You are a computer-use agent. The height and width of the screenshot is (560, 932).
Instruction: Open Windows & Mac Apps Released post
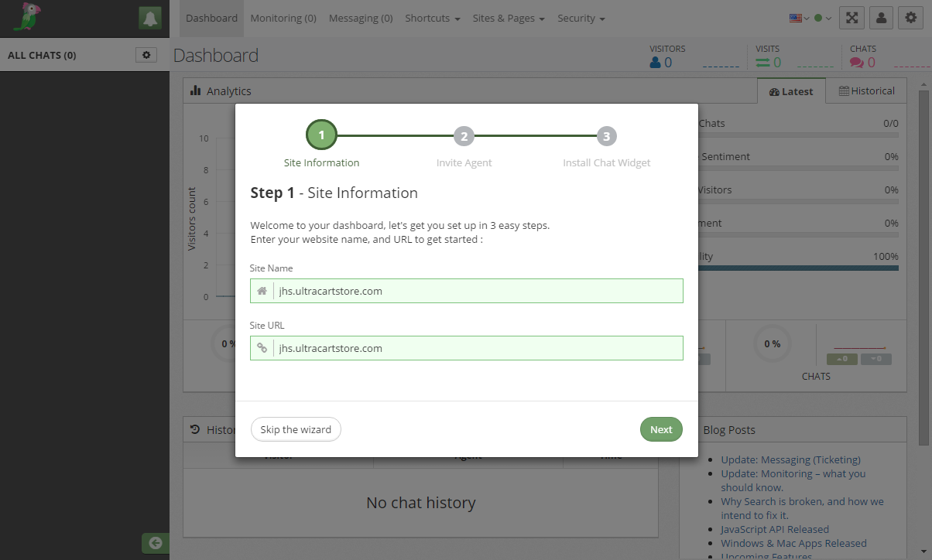coord(793,543)
